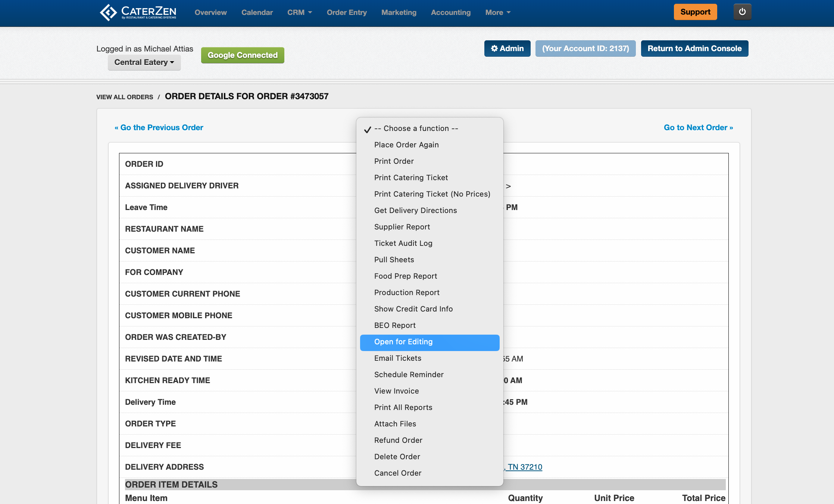Choose Refund Order
834x504 pixels.
click(430, 440)
